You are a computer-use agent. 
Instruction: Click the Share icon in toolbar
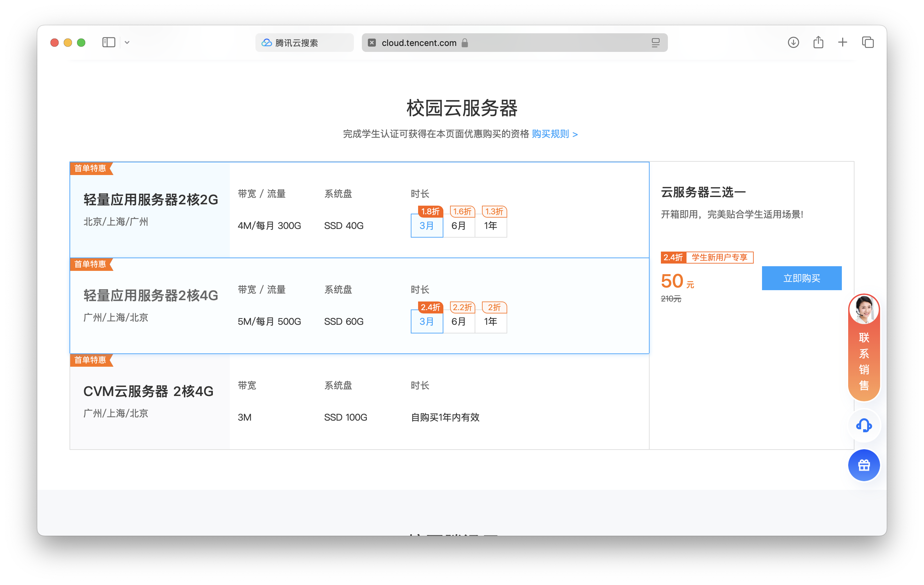point(818,42)
